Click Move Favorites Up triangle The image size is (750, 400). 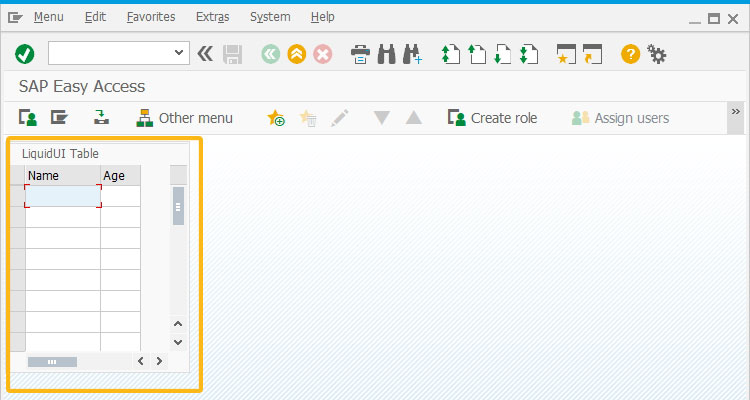[x=414, y=118]
